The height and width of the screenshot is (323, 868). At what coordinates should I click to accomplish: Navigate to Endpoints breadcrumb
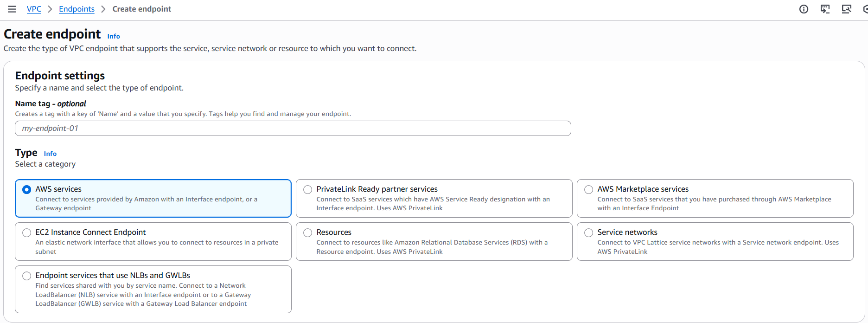77,9
